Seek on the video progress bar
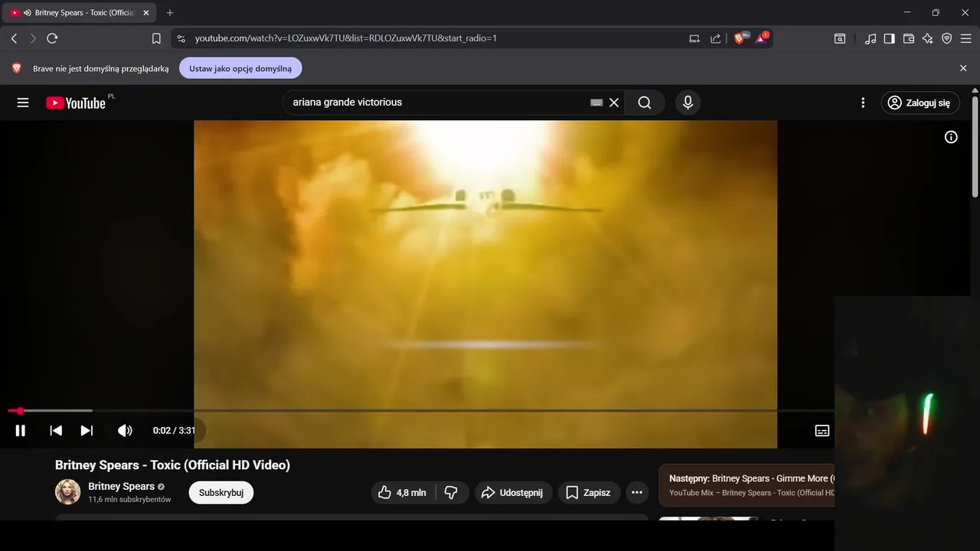980x551 pixels. (x=421, y=411)
